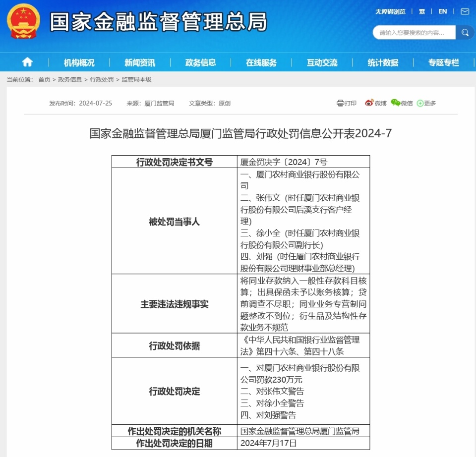
Task: Click the site title 国家金融监督管理总局
Action: pos(158,22)
